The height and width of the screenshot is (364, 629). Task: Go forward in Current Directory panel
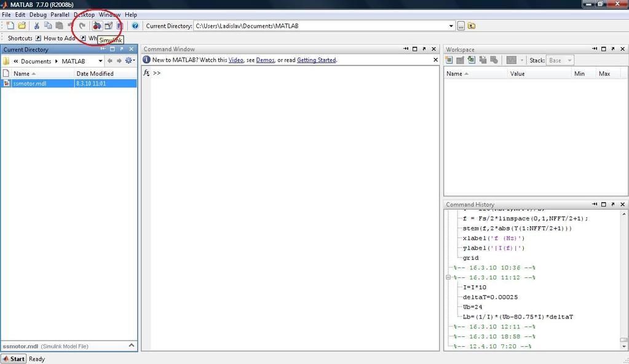119,61
